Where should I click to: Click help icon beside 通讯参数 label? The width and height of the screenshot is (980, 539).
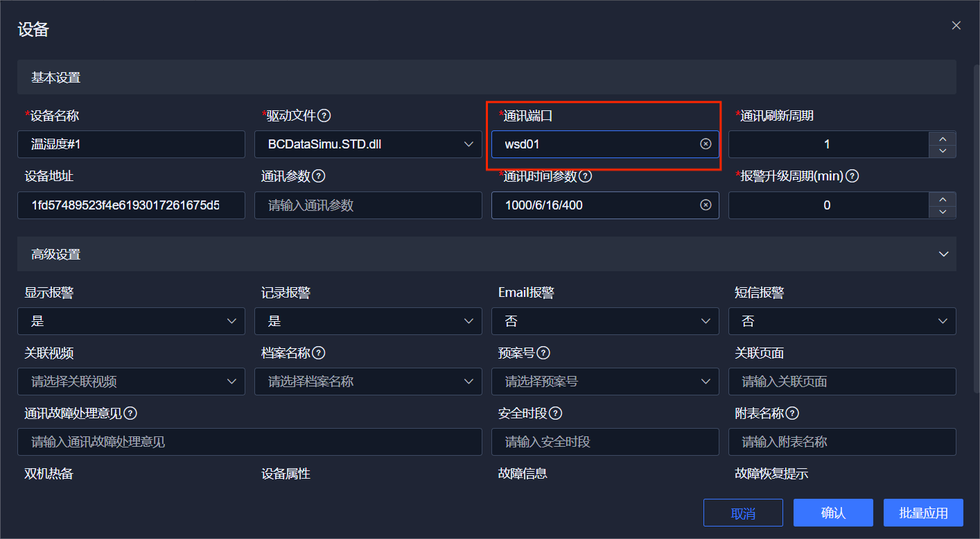[x=319, y=176]
